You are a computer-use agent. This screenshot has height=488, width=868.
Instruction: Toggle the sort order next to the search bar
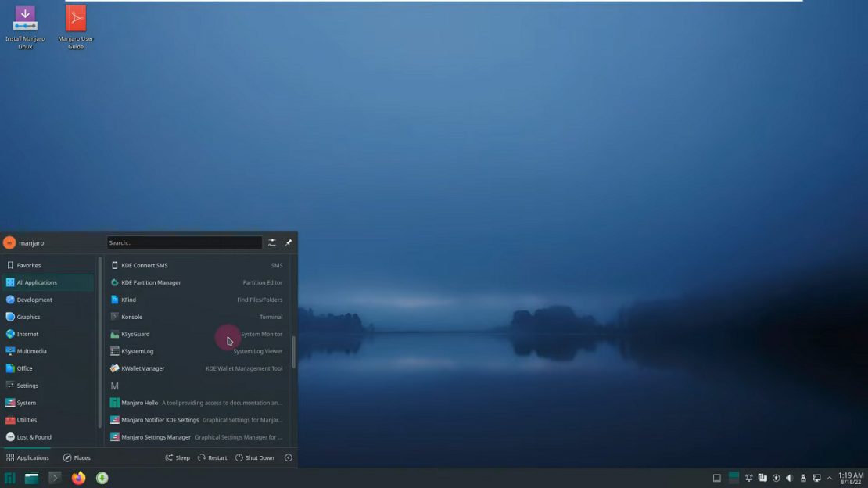[x=272, y=242]
